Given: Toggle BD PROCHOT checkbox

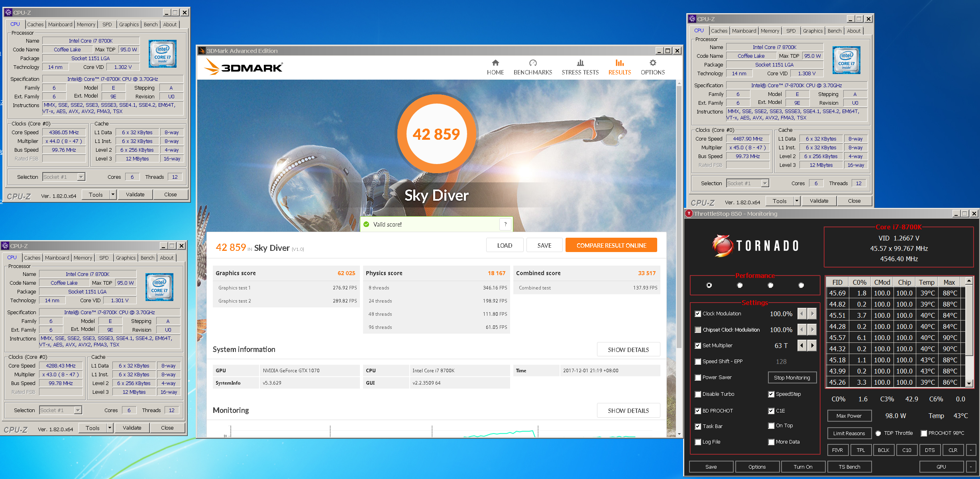Looking at the screenshot, I should (698, 411).
